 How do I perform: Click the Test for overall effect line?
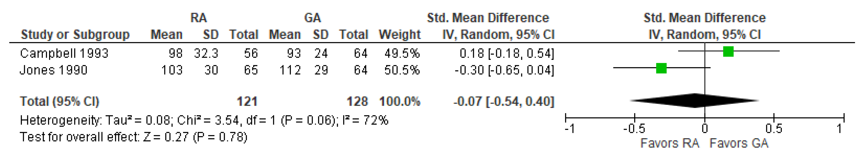tap(133, 137)
